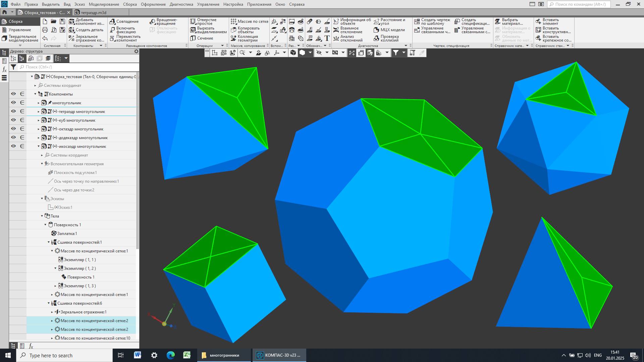Collapse the "икосаэдр многоугольник" component node
The height and width of the screenshot is (362, 644).
point(38,146)
